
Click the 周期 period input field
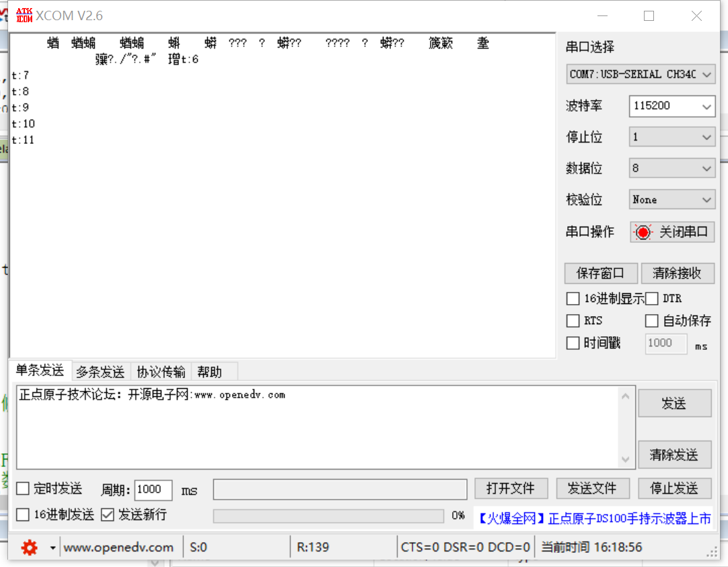click(153, 489)
